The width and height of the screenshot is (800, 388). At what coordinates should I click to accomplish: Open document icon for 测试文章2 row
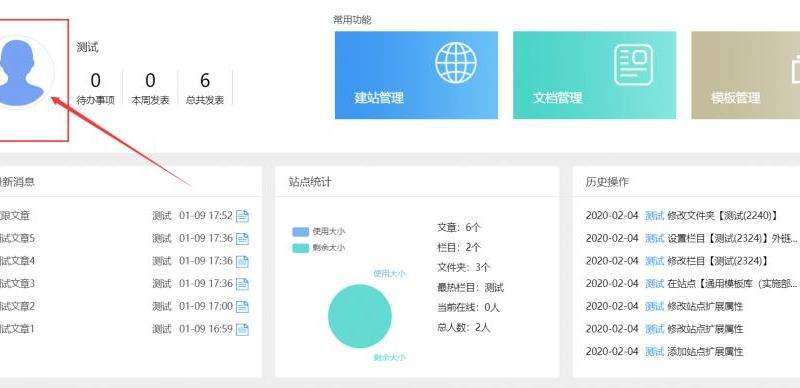(x=242, y=306)
